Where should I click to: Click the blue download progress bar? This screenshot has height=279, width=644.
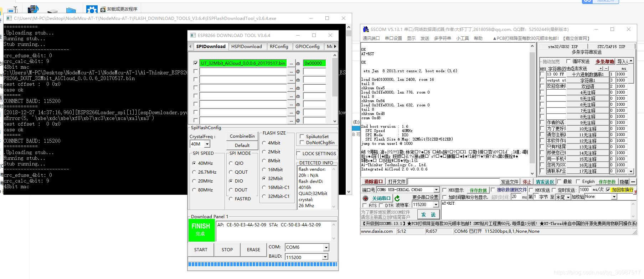(x=263, y=264)
